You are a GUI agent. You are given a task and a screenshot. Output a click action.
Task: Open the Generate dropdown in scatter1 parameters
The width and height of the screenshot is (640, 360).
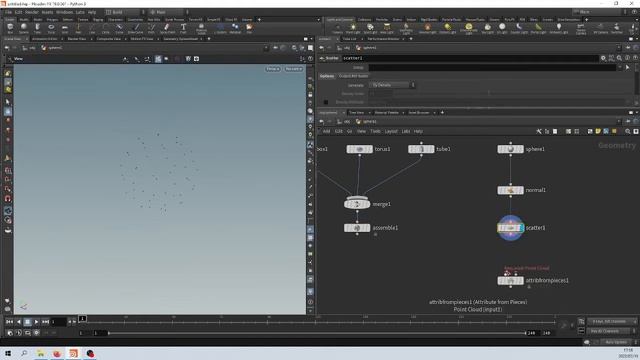pos(392,85)
